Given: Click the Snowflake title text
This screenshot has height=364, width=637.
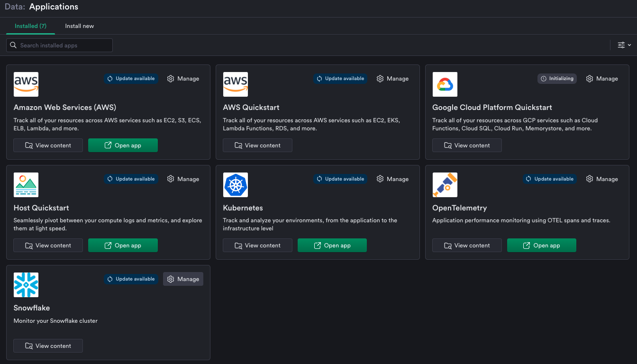Looking at the screenshot, I should pos(32,308).
